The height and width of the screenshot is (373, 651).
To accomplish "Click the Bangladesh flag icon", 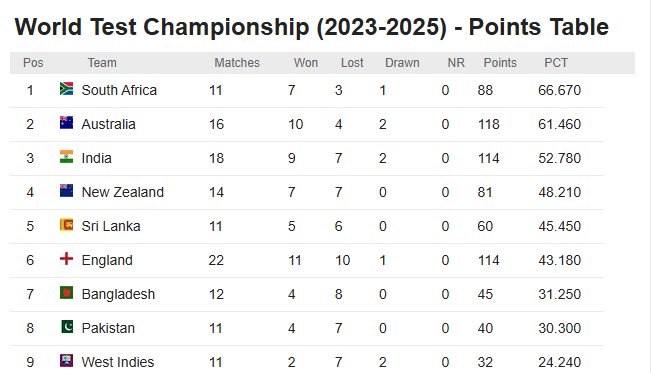I will click(66, 293).
